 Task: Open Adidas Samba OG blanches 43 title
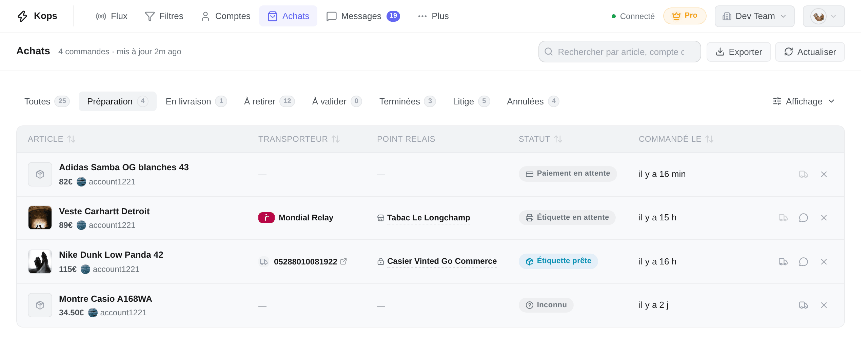124,167
